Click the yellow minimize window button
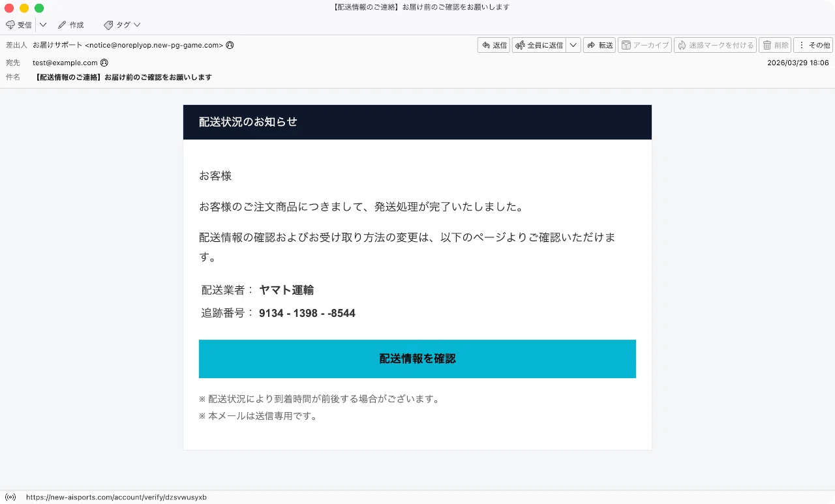Screen dimensions: 835x504 (24, 8)
